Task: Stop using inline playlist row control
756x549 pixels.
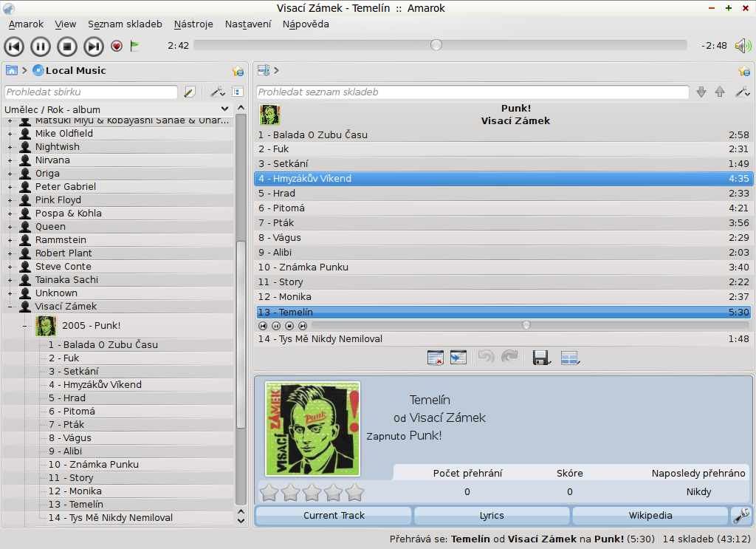Action: tap(289, 326)
